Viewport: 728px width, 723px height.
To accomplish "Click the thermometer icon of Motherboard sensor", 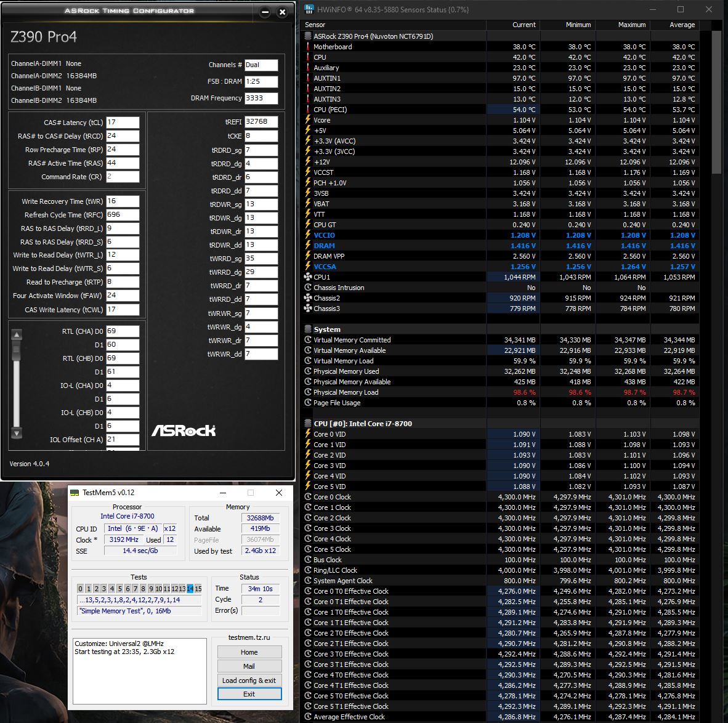I will 307,46.
